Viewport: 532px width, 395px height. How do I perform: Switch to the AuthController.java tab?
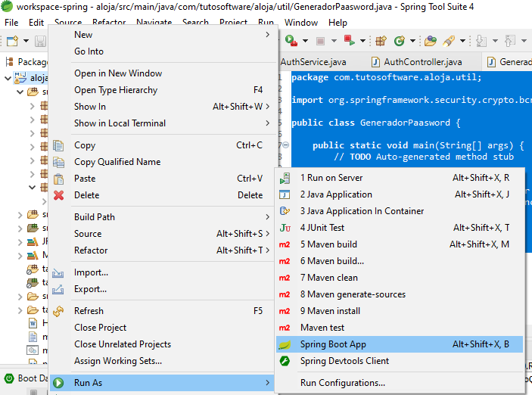[x=417, y=62]
